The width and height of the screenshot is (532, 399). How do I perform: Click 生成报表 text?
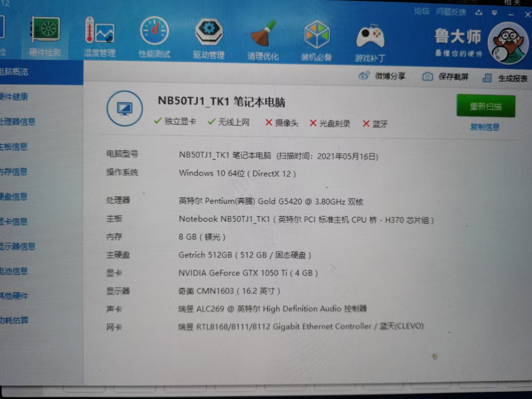tap(513, 78)
